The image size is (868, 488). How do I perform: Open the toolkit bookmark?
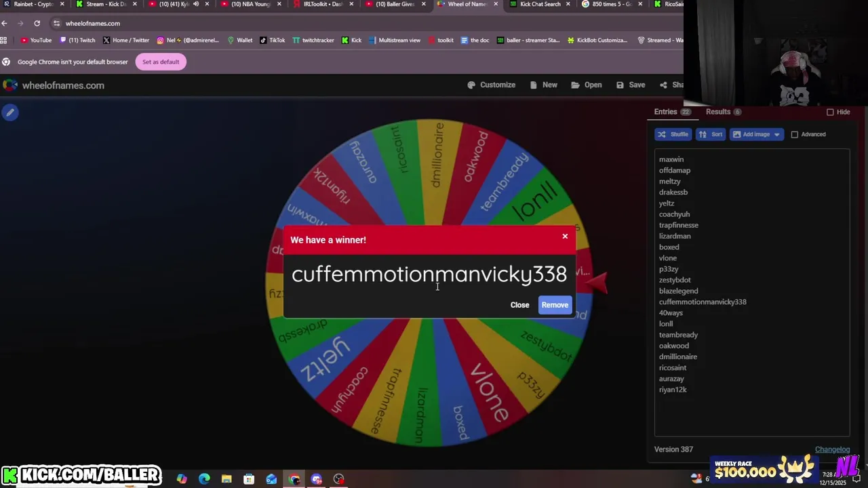pos(441,40)
